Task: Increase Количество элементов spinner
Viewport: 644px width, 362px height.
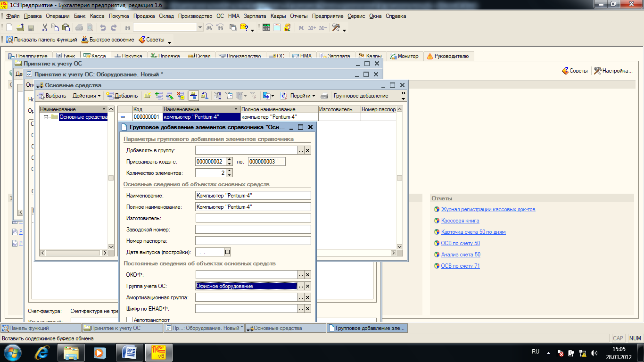Action: coord(229,171)
